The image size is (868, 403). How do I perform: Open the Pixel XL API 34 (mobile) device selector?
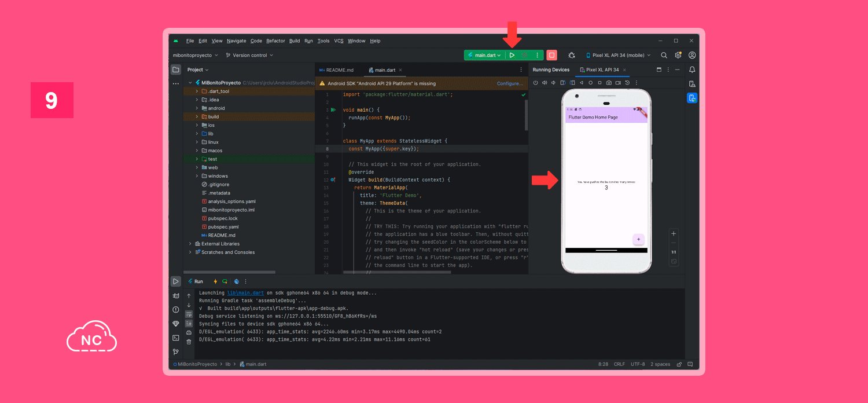(618, 55)
